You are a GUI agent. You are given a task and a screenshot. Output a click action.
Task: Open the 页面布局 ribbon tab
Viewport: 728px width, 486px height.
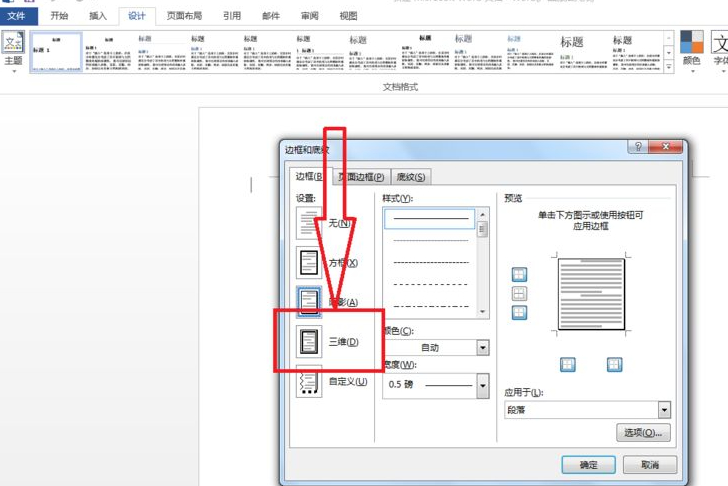click(x=183, y=16)
